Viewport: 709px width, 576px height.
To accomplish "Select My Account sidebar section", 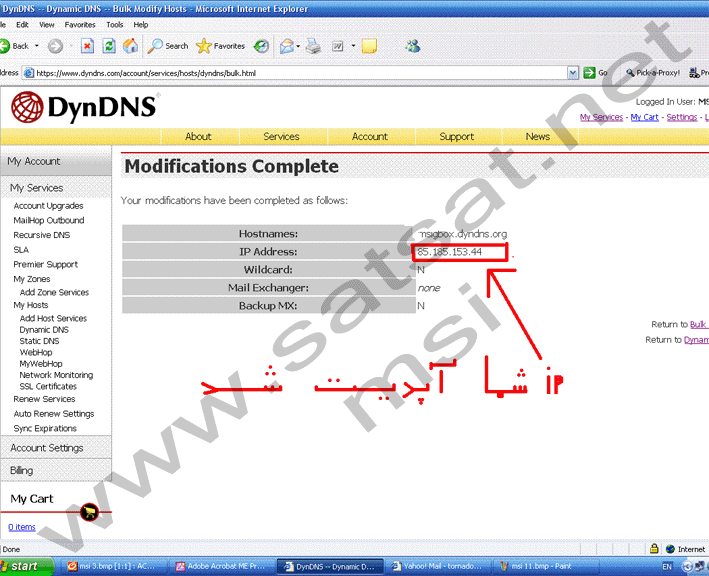I will [x=56, y=161].
